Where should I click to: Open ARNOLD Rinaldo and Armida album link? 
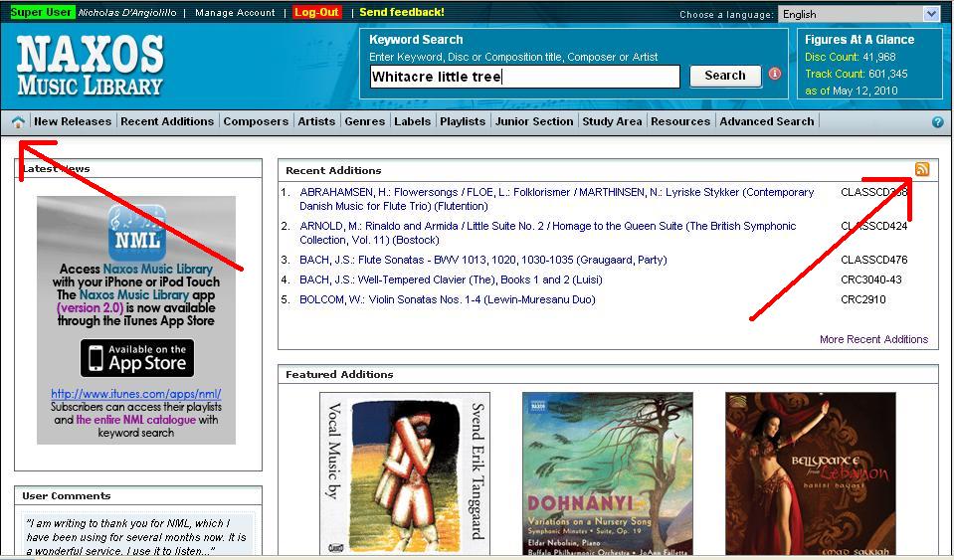click(x=547, y=233)
